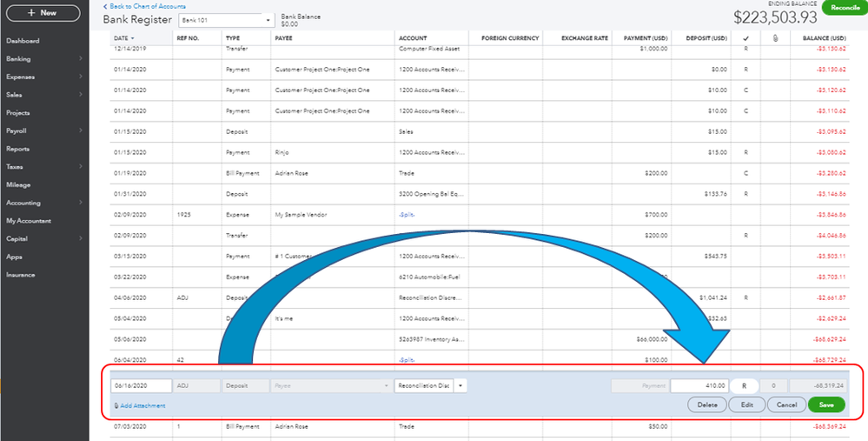868x441 pixels.
Task: Click the REF NO. column header
Action: [x=189, y=38]
